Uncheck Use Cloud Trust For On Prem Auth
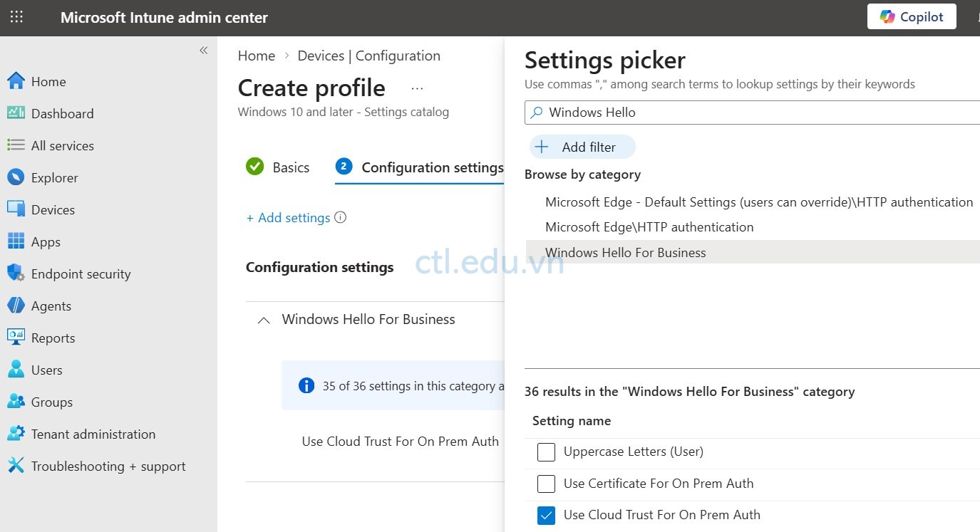This screenshot has width=980, height=532. point(546,515)
